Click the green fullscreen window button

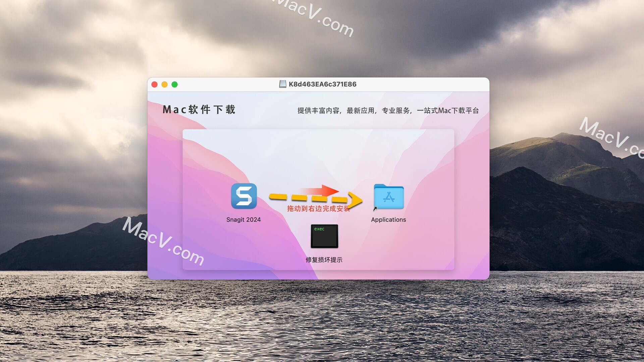176,84
